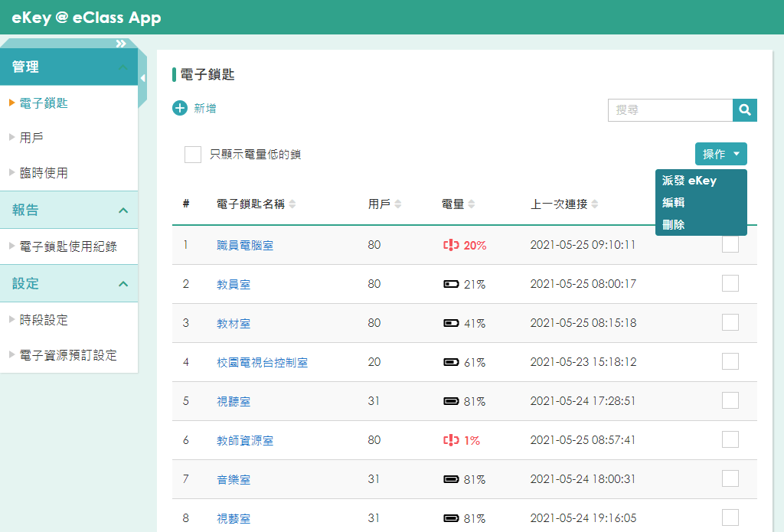784x532 pixels.
Task: Sort by 用戶 column arrows
Action: click(398, 204)
